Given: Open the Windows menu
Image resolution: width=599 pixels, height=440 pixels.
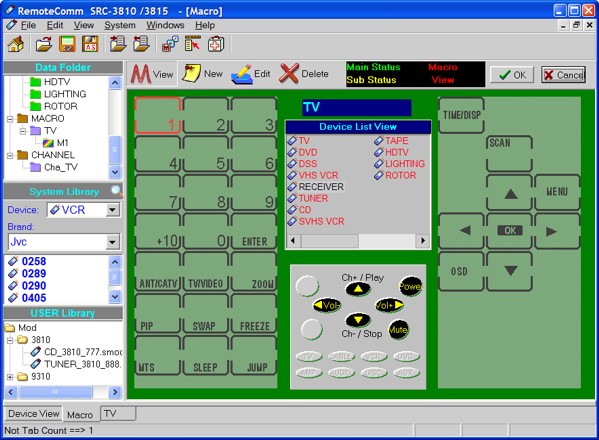Looking at the screenshot, I should 165,25.
